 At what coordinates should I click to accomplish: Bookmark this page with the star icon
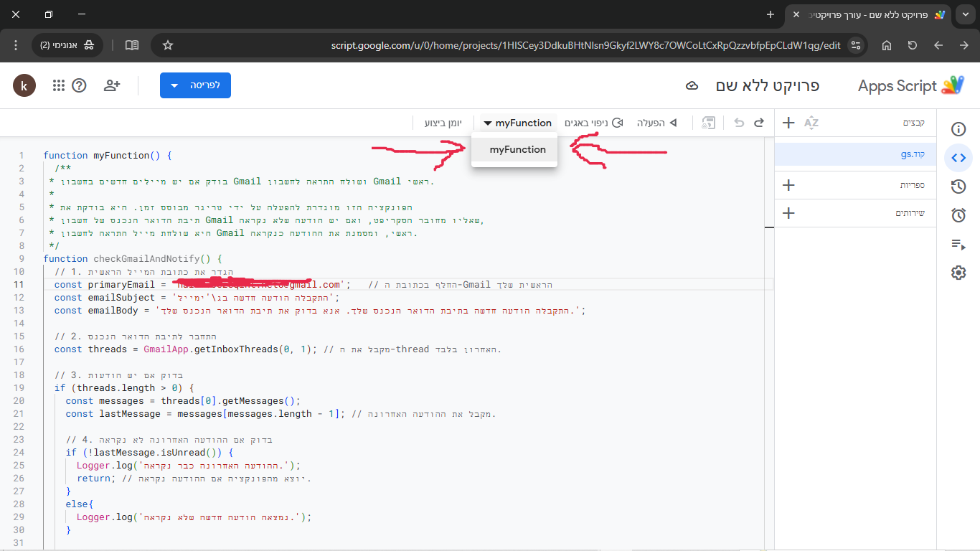coord(168,45)
